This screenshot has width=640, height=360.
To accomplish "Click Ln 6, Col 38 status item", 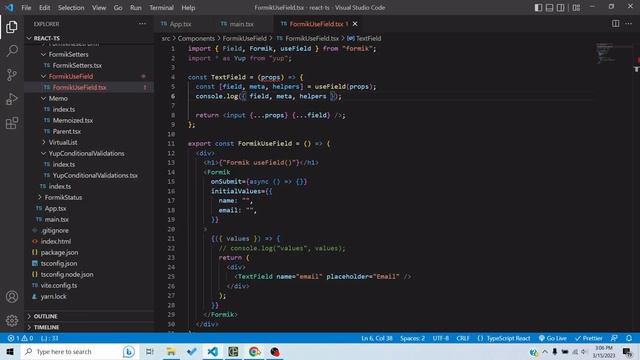I will coord(376,338).
